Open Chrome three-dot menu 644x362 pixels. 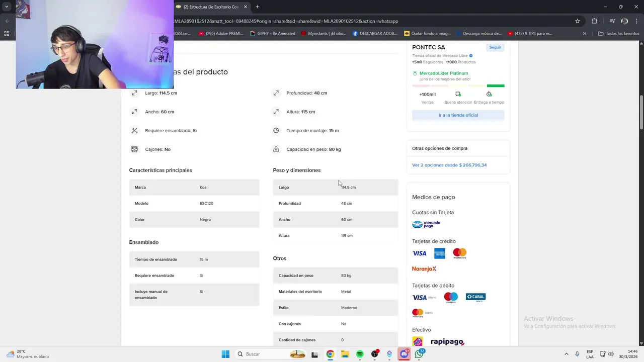637,21
